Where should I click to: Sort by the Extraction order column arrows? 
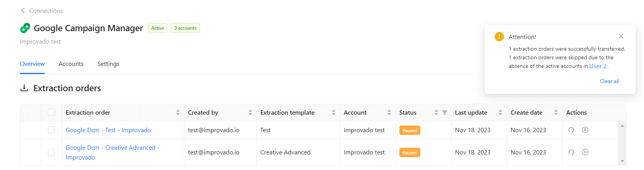(178, 113)
